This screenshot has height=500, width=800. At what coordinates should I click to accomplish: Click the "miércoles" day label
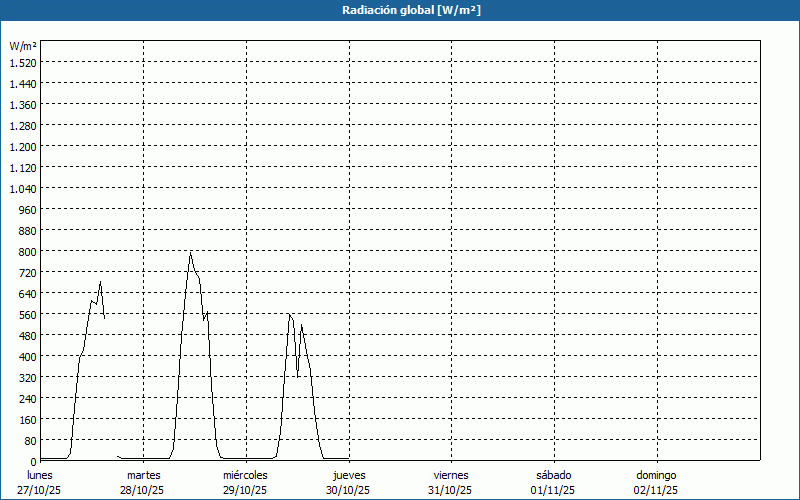point(245,475)
